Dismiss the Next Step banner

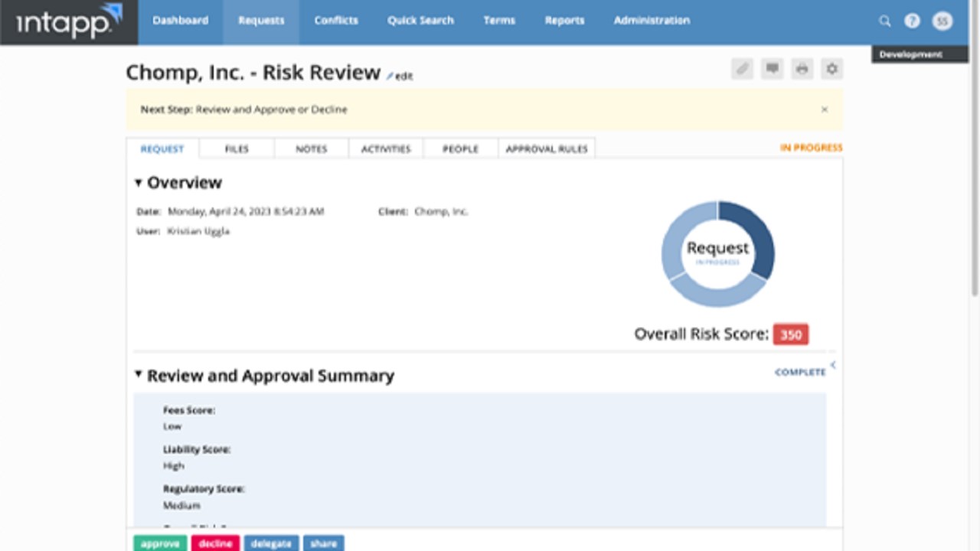[x=825, y=109]
